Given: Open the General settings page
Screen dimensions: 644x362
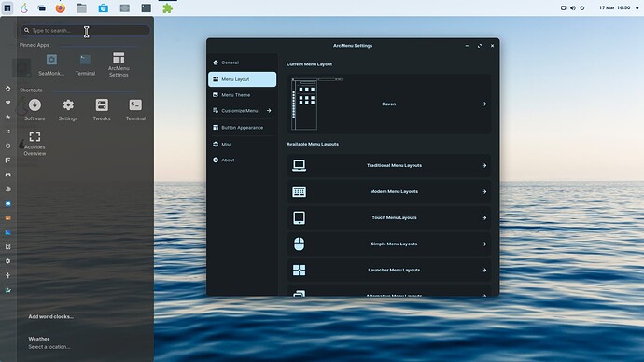Looking at the screenshot, I should click(x=243, y=63).
